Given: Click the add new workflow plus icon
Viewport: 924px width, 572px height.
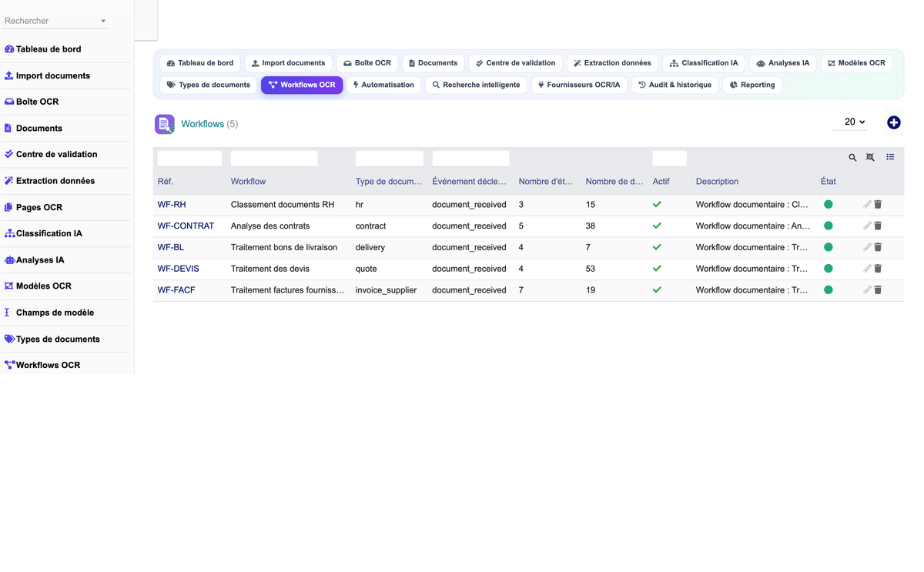Looking at the screenshot, I should (894, 122).
